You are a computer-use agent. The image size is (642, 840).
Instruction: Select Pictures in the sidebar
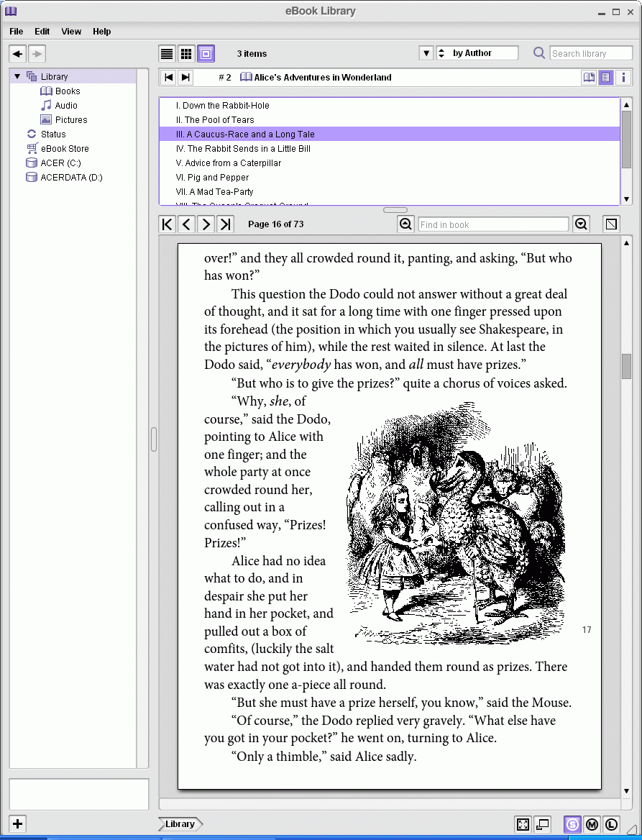[71, 120]
